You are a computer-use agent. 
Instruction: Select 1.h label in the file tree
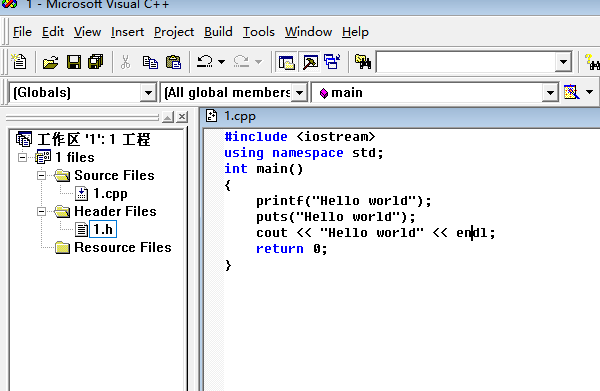[x=103, y=230]
